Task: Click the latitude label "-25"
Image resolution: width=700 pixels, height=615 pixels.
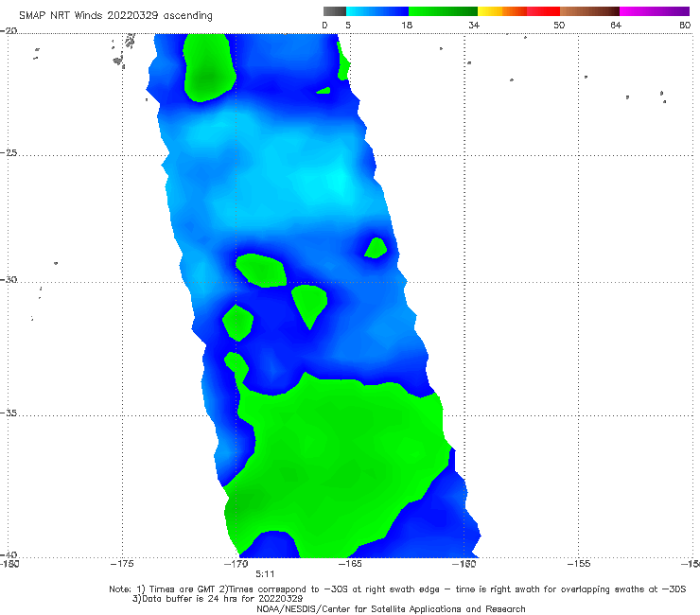Action: pos(9,153)
